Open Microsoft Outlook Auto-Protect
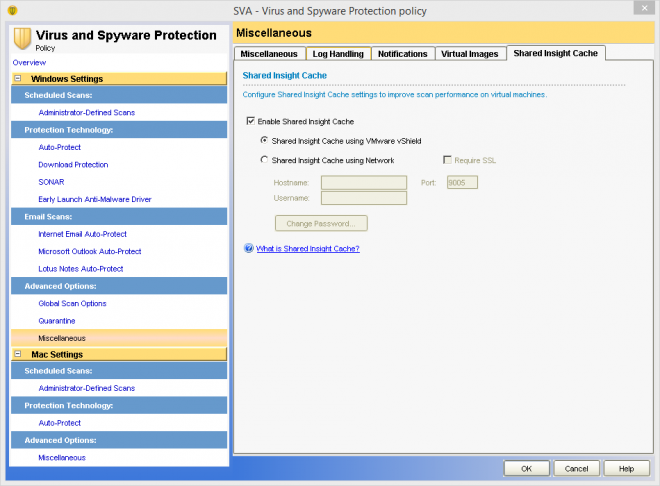Viewport: 660px width, 486px height. [90, 251]
